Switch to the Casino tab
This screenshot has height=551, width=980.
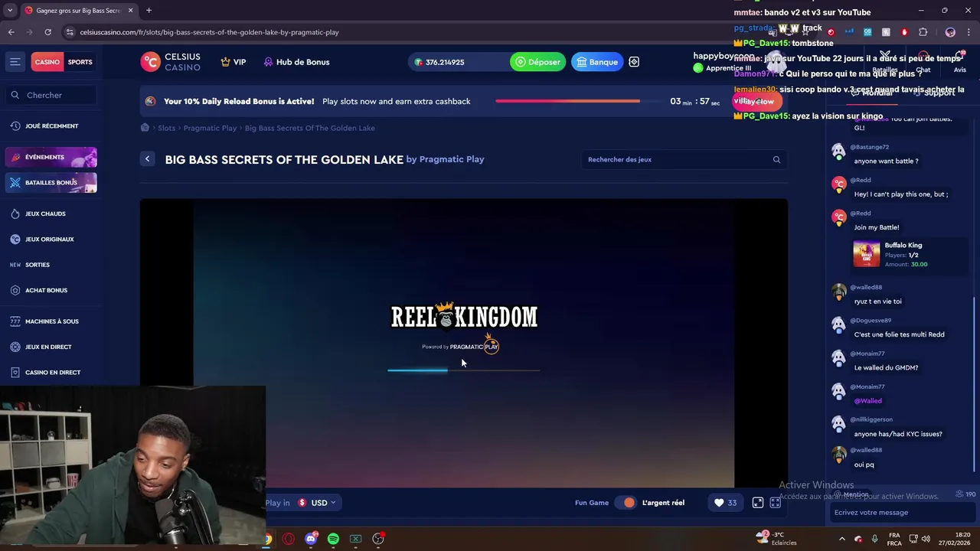pos(47,62)
